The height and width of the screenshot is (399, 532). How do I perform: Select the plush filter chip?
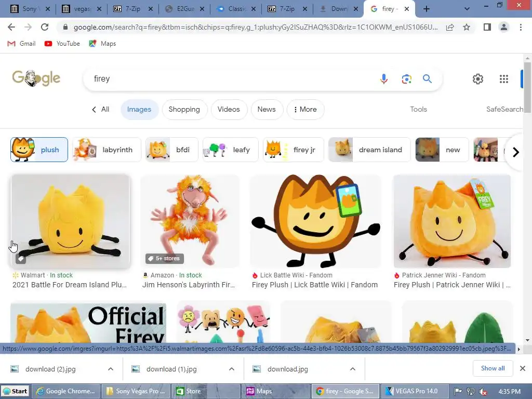(x=39, y=150)
